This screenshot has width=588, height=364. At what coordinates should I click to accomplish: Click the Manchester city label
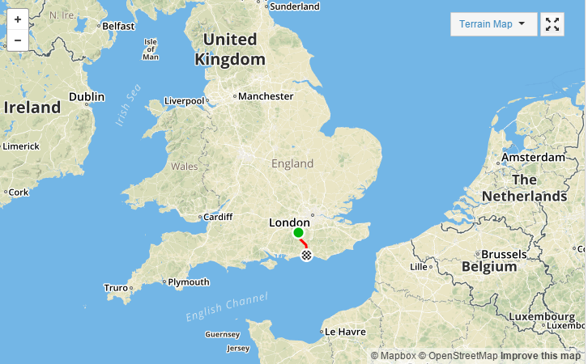(266, 96)
